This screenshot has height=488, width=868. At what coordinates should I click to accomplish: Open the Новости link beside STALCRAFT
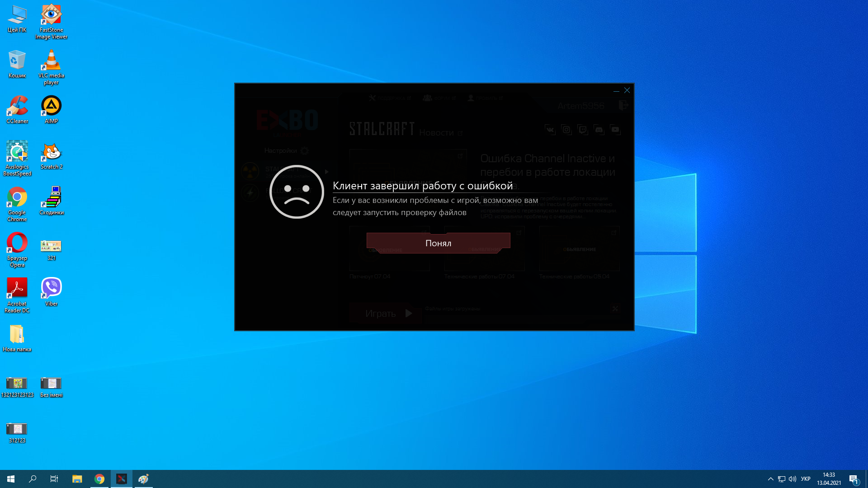tap(441, 133)
